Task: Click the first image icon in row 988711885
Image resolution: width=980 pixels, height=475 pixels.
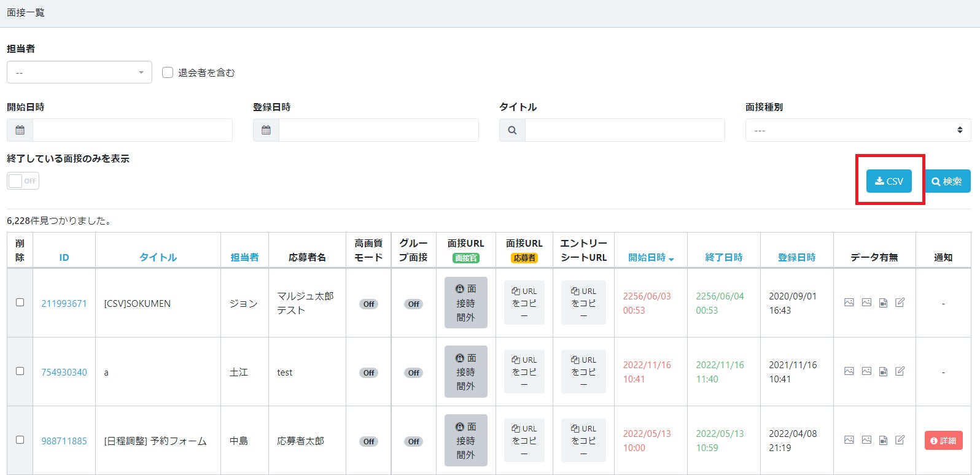Action: (x=849, y=440)
